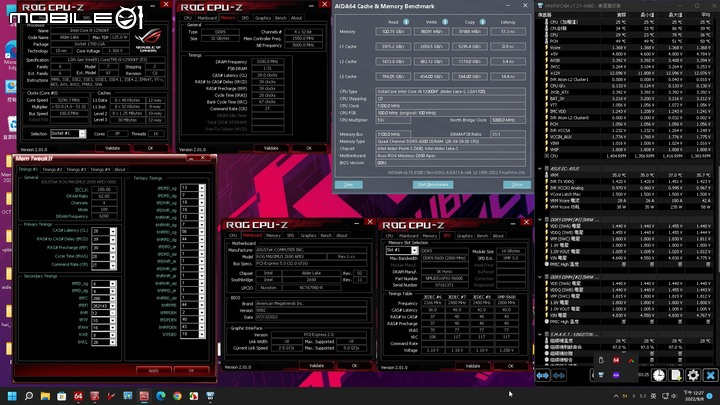Click HWiNFO shrink-columns inward arrows icon

559,376
